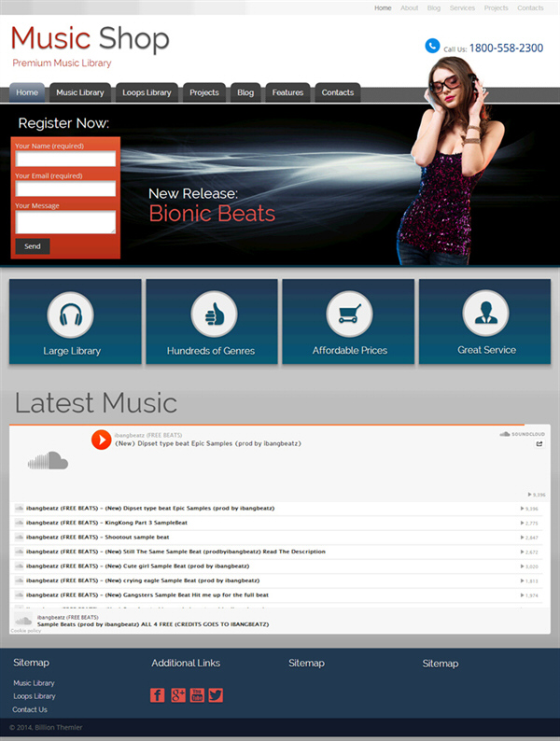Open the Large Library tile label

(72, 351)
